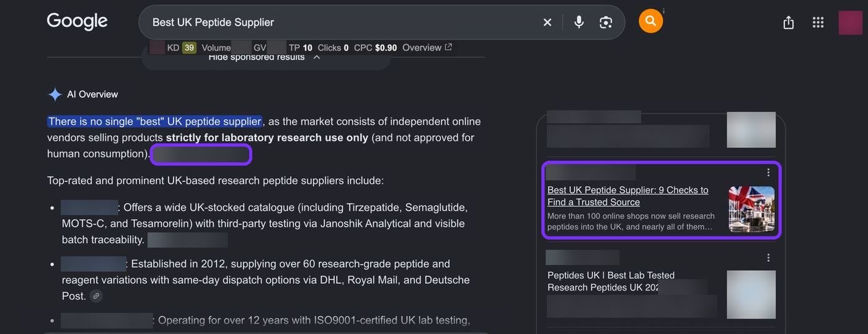Image resolution: width=868 pixels, height=334 pixels.
Task: Open the Overview link in the SEO bar
Action: coord(427,48)
